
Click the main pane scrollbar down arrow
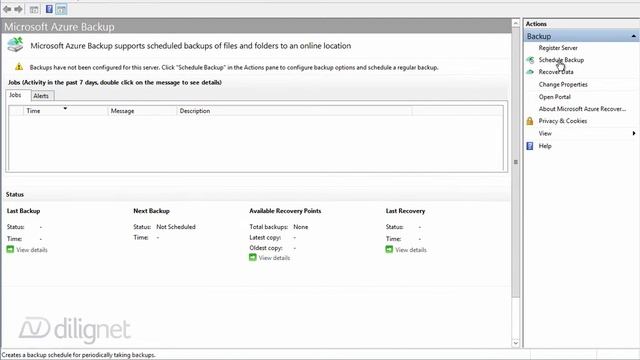pos(516,343)
